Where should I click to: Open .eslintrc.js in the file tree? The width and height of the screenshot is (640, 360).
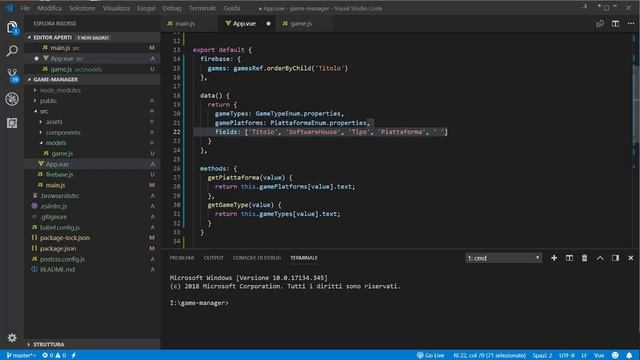pos(53,206)
